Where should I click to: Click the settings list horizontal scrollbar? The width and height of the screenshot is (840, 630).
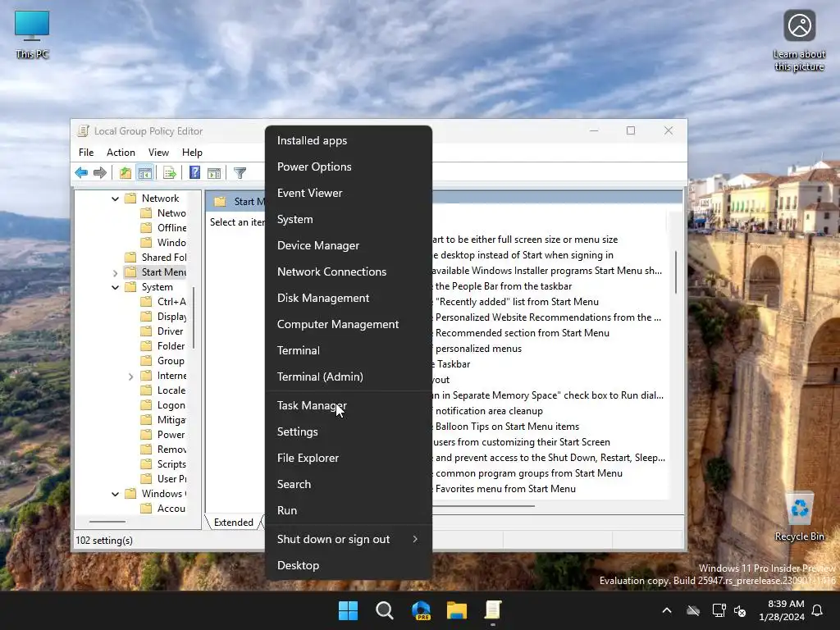point(483,505)
